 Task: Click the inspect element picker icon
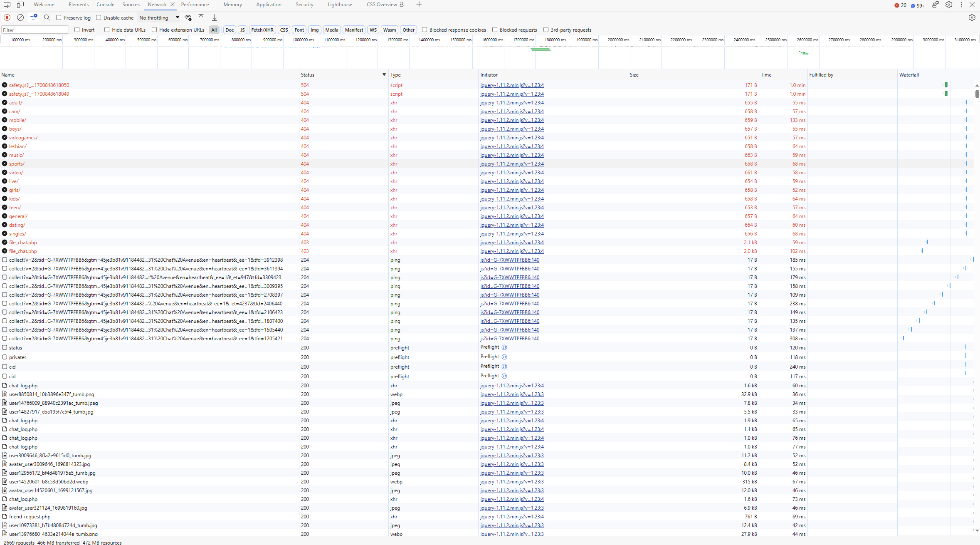pyautogui.click(x=7, y=5)
